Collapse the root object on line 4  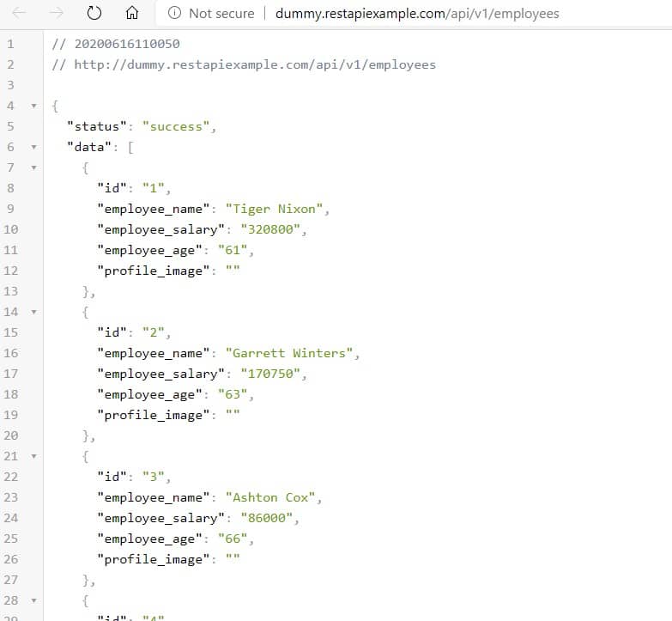coord(33,106)
